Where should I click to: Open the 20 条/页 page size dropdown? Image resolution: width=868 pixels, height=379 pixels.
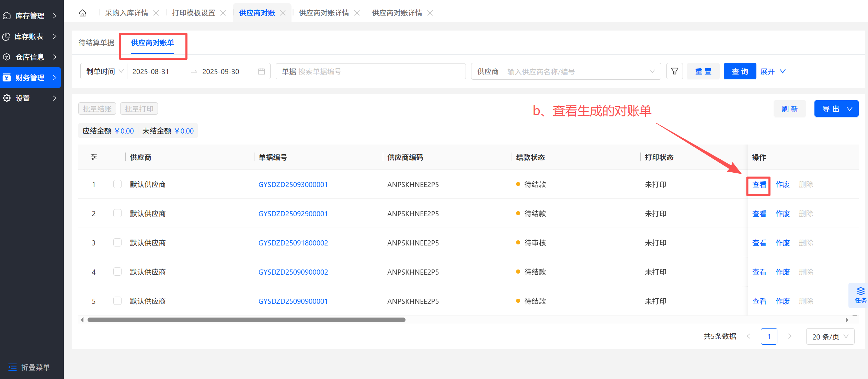pos(830,337)
